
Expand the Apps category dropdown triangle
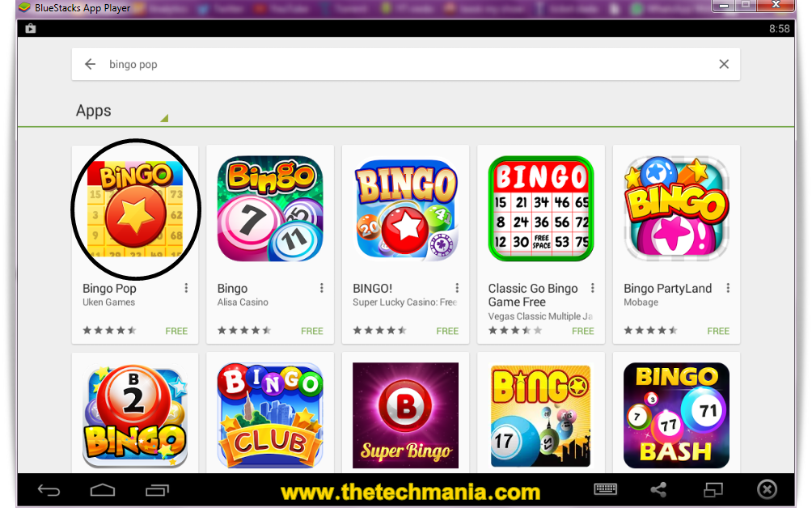164,118
